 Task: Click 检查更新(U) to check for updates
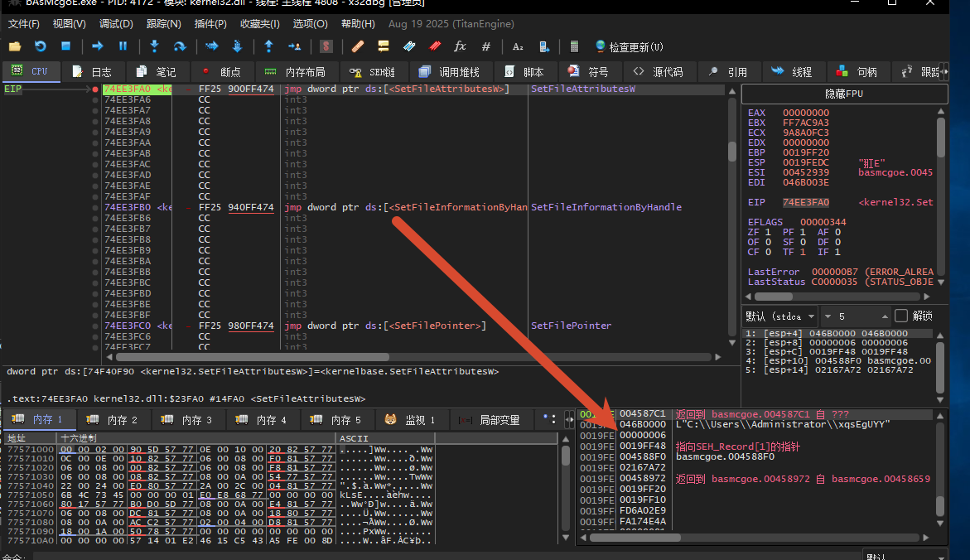tap(629, 47)
